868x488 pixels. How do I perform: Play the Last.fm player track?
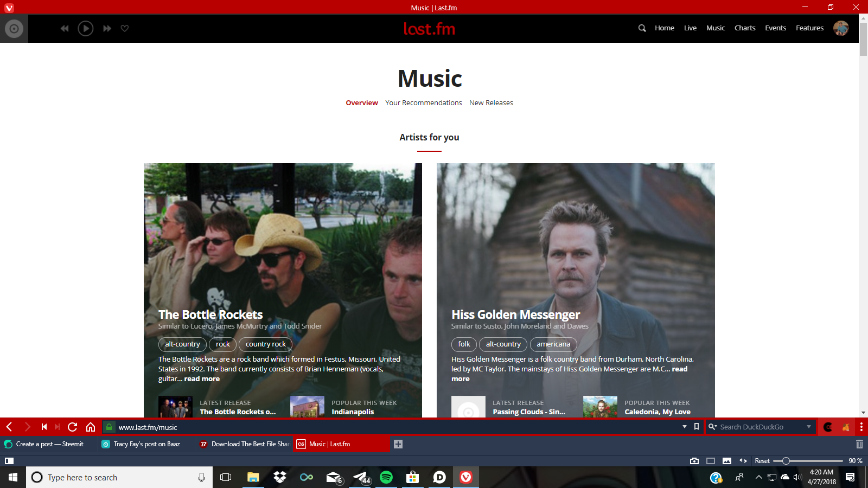[86, 28]
